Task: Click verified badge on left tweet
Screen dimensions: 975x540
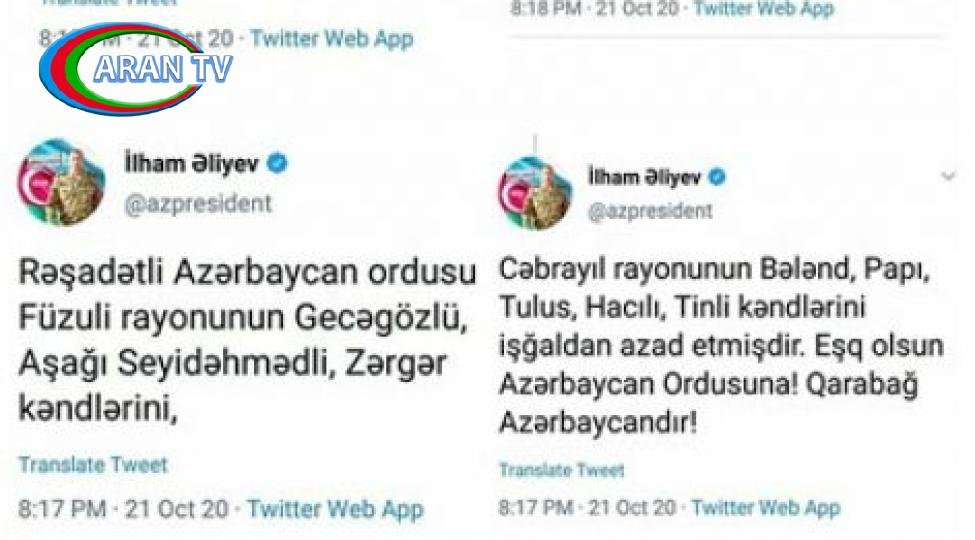Action: click(x=277, y=164)
